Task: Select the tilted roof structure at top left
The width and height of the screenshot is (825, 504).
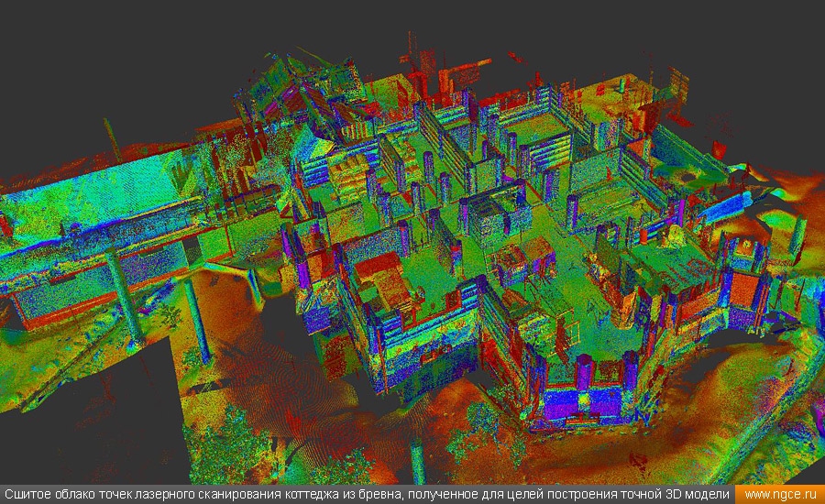Action: [x=305, y=88]
